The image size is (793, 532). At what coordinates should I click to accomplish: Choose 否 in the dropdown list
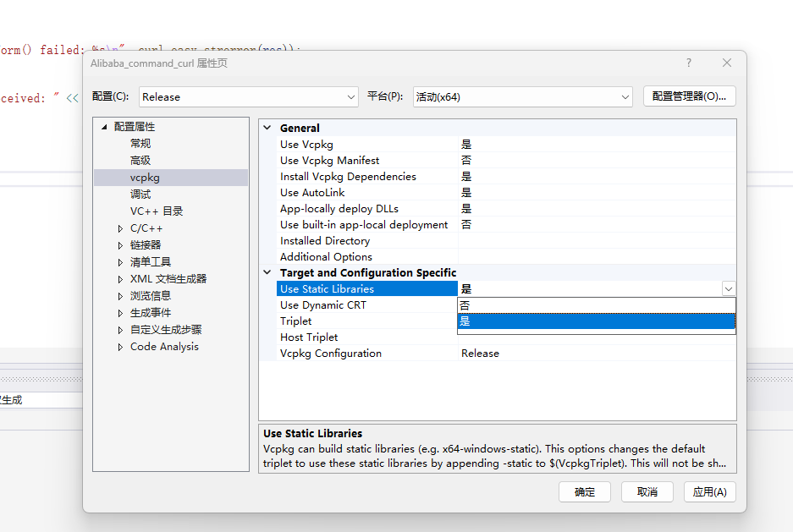coord(596,305)
